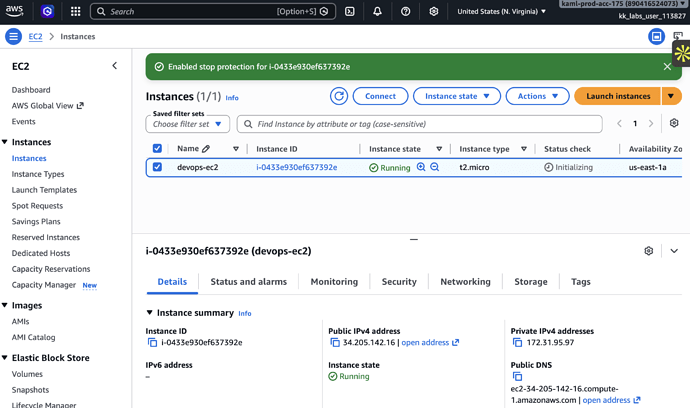The width and height of the screenshot is (690, 408).
Task: Open split panel view icon near breadcrumb
Action: (656, 37)
